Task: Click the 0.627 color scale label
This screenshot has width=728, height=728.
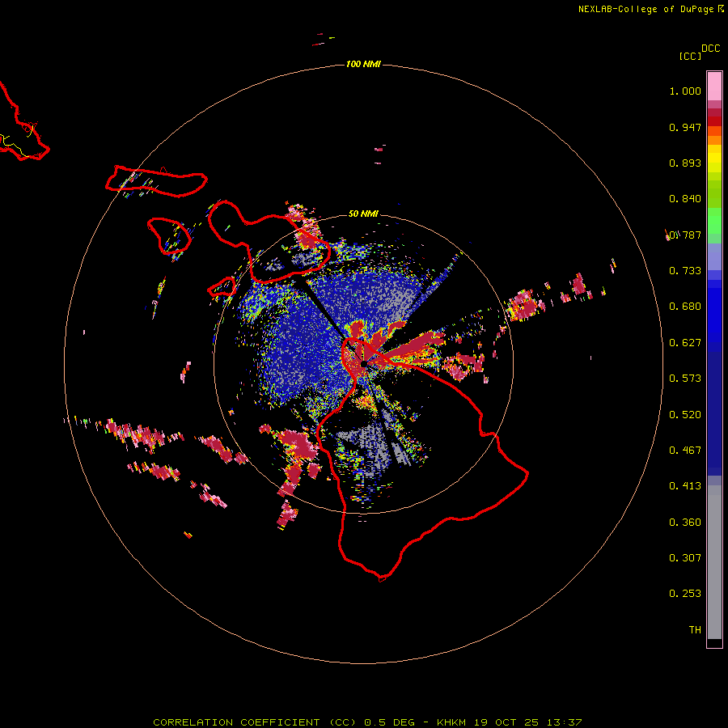Action: click(685, 343)
